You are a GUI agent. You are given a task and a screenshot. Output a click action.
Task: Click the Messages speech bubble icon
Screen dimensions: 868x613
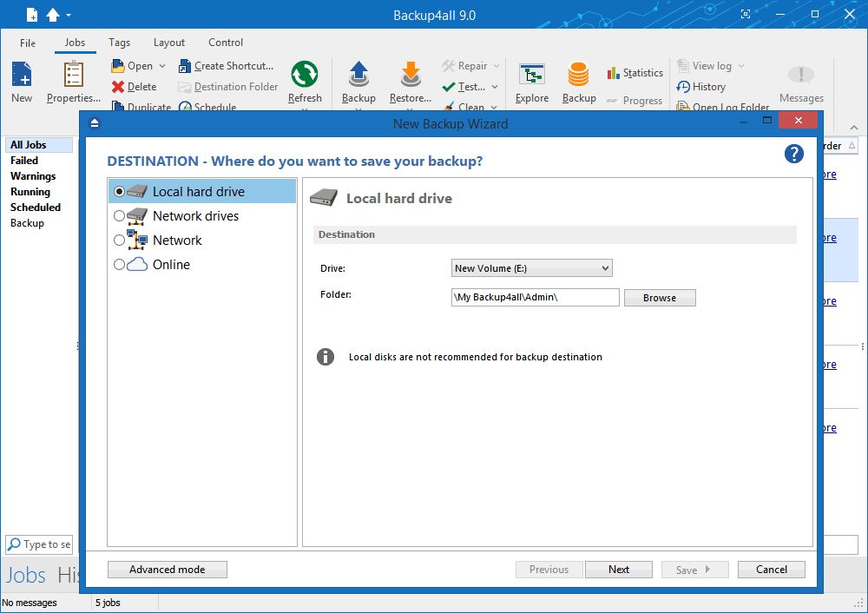click(x=801, y=76)
